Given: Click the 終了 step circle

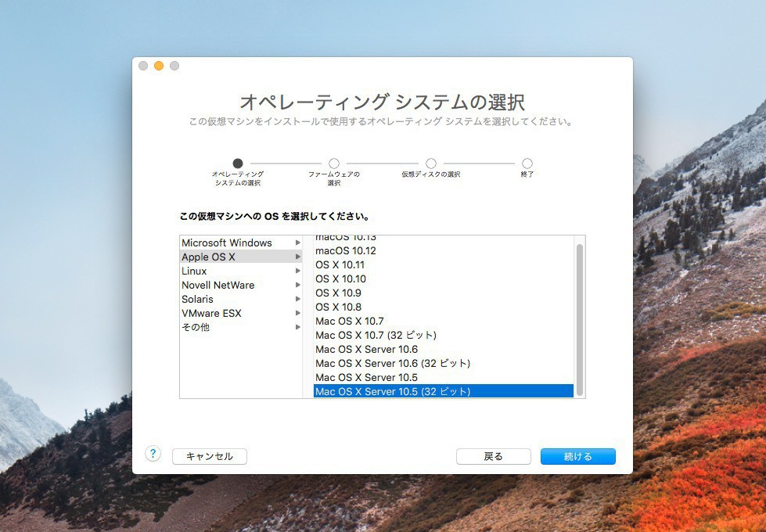Looking at the screenshot, I should (527, 164).
